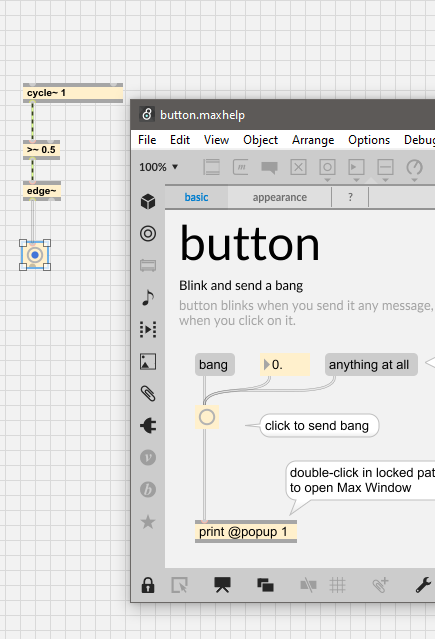This screenshot has height=639, width=435.
Task: Add a comment box from toolbar
Action: pyautogui.click(x=269, y=167)
